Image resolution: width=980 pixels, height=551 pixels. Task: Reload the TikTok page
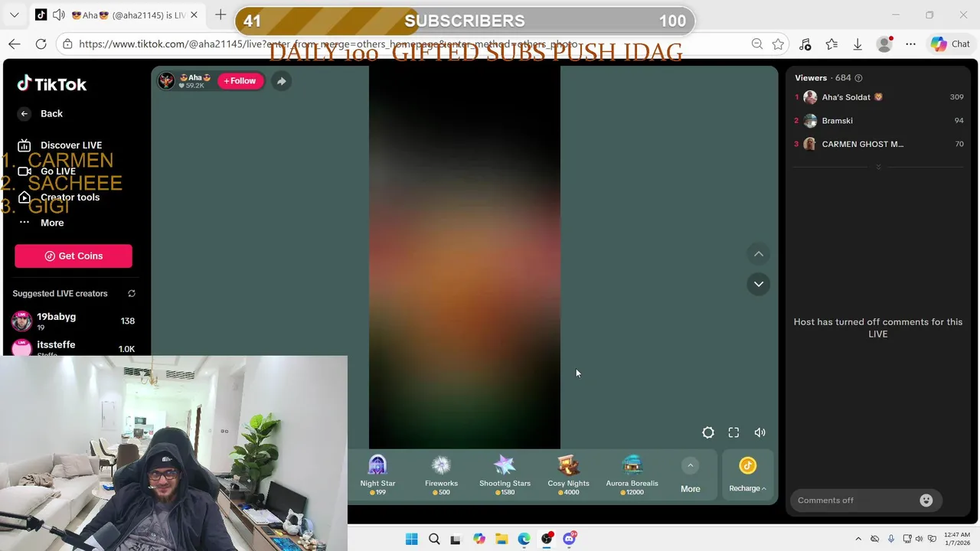[x=41, y=44]
